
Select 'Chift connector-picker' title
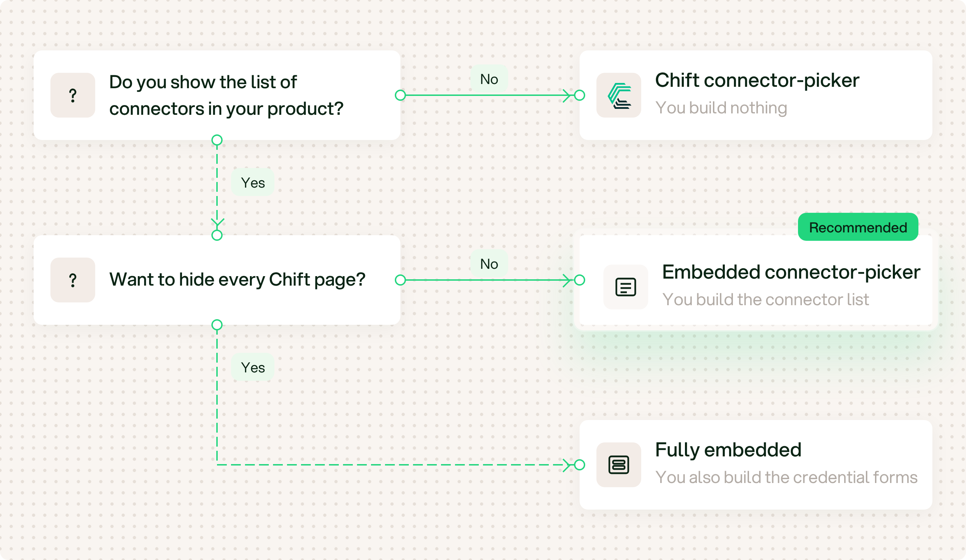pyautogui.click(x=757, y=80)
